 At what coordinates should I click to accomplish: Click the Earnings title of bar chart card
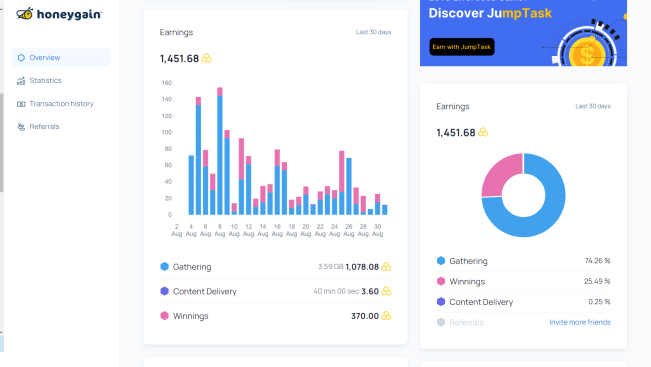pos(176,32)
